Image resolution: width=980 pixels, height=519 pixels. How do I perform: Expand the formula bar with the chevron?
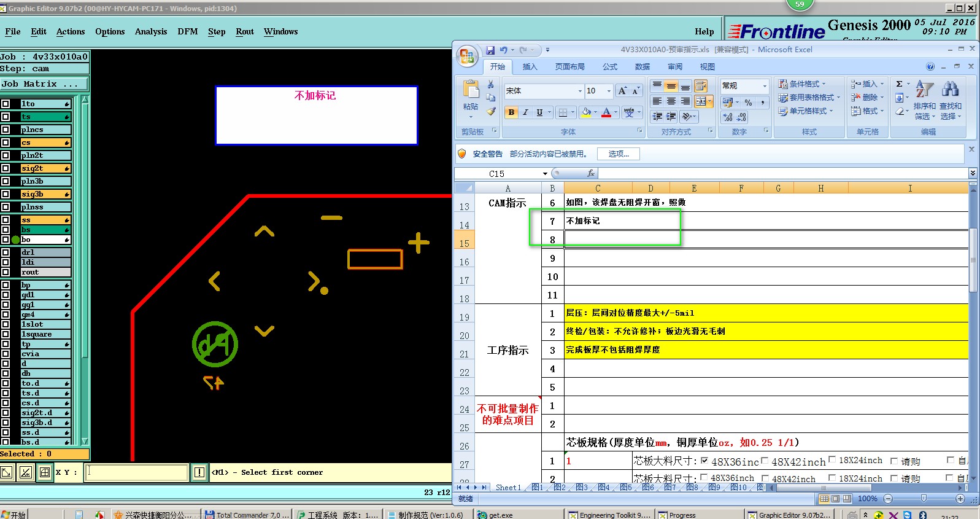pyautogui.click(x=973, y=174)
